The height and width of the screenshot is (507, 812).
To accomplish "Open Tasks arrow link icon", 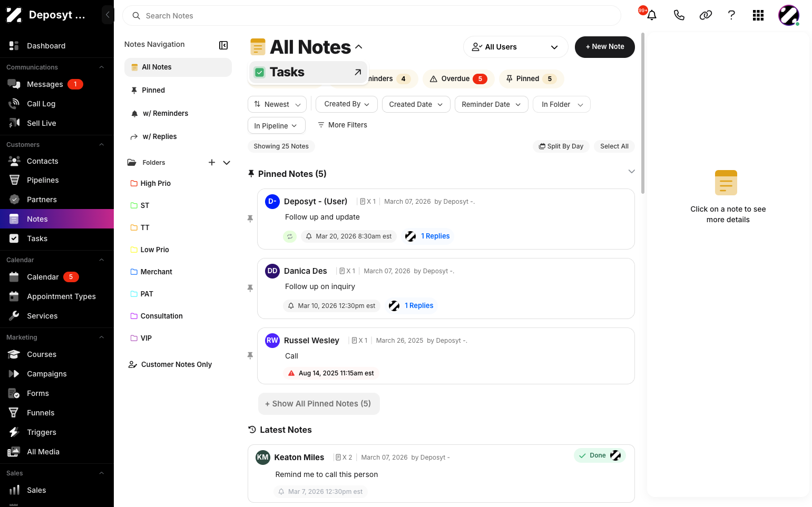I will tap(358, 72).
